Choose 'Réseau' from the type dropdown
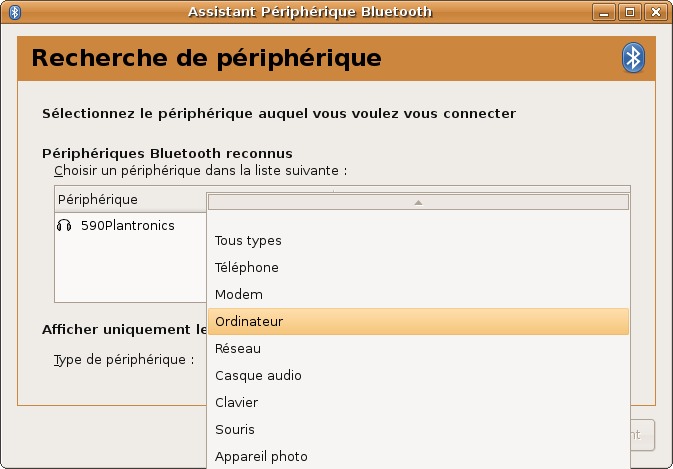The width and height of the screenshot is (673, 469). [x=238, y=349]
